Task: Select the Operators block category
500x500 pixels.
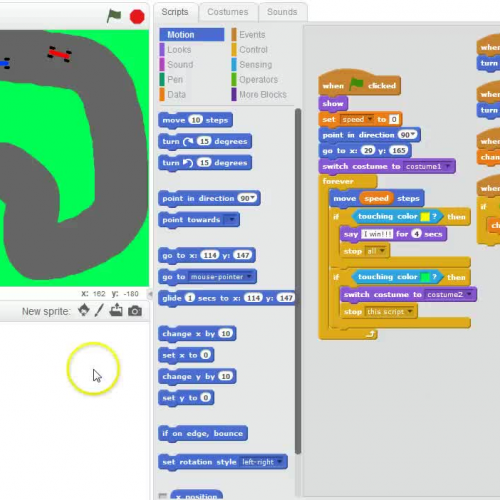Action: (x=258, y=80)
